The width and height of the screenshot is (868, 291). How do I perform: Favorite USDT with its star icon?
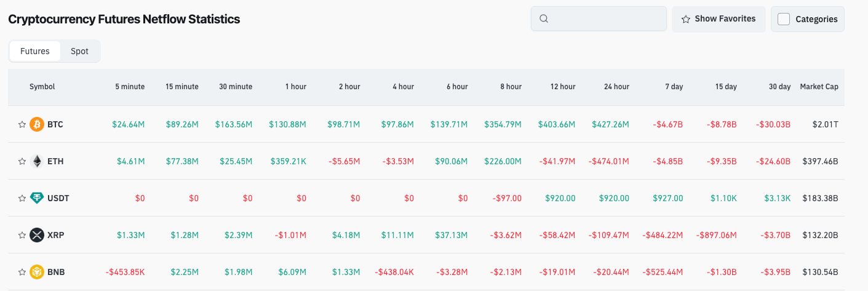pos(22,198)
